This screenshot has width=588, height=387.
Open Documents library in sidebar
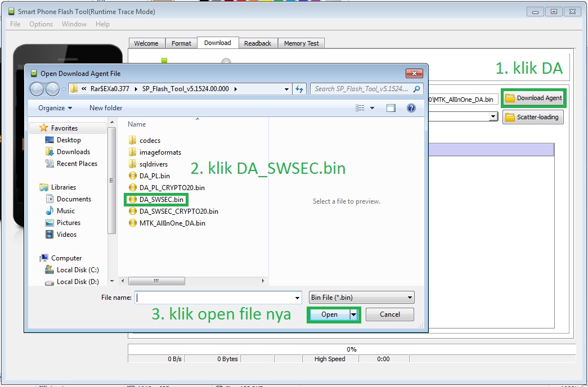(74, 199)
